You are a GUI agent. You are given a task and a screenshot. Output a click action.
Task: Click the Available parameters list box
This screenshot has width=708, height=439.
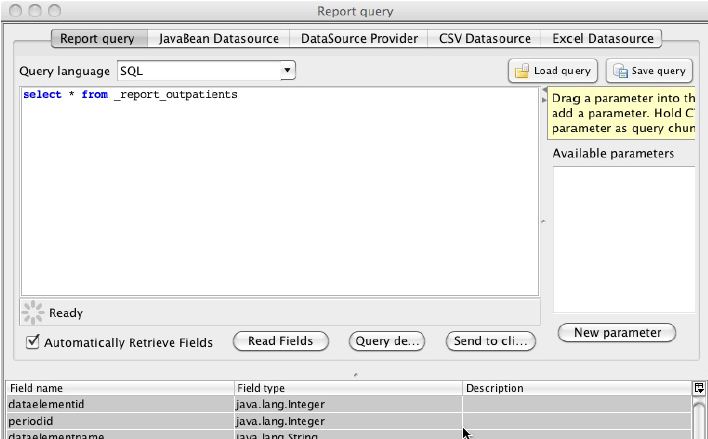[624, 239]
